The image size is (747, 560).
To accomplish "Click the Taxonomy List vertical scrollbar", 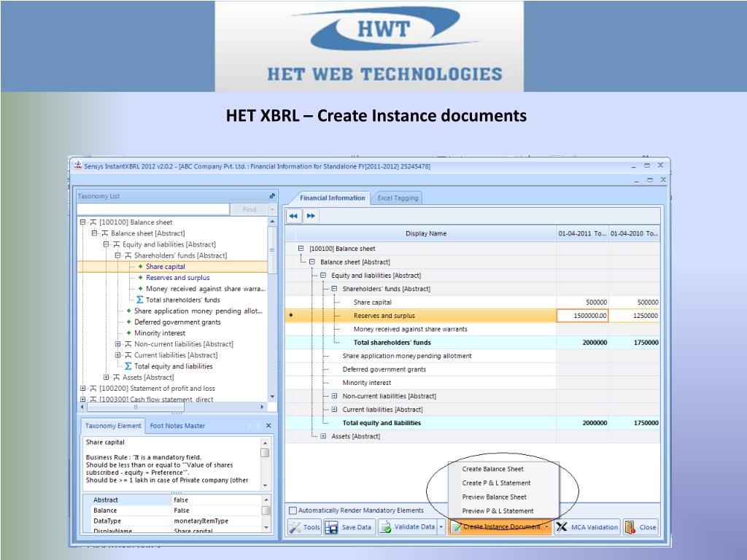I will pyautogui.click(x=272, y=308).
